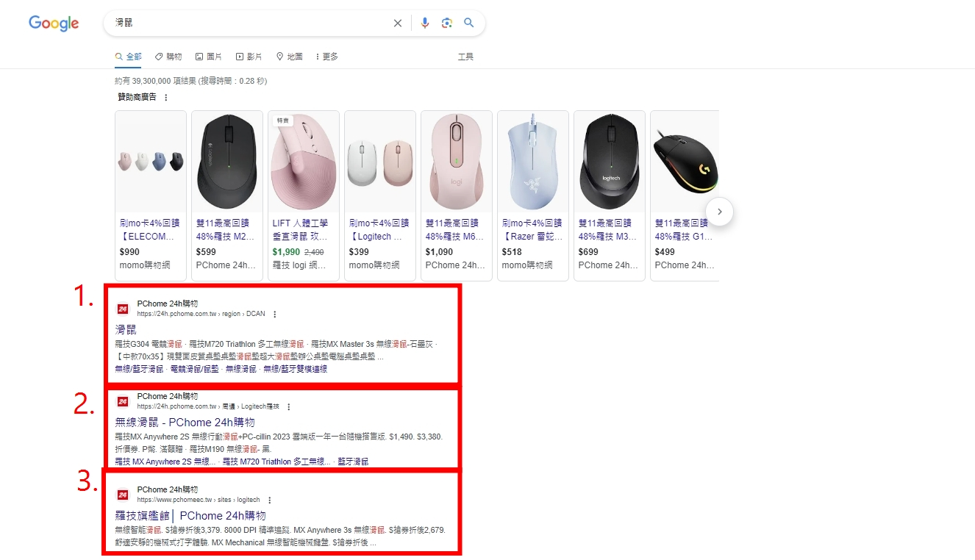Open the $1,090 pink logi mouse image

point(457,162)
